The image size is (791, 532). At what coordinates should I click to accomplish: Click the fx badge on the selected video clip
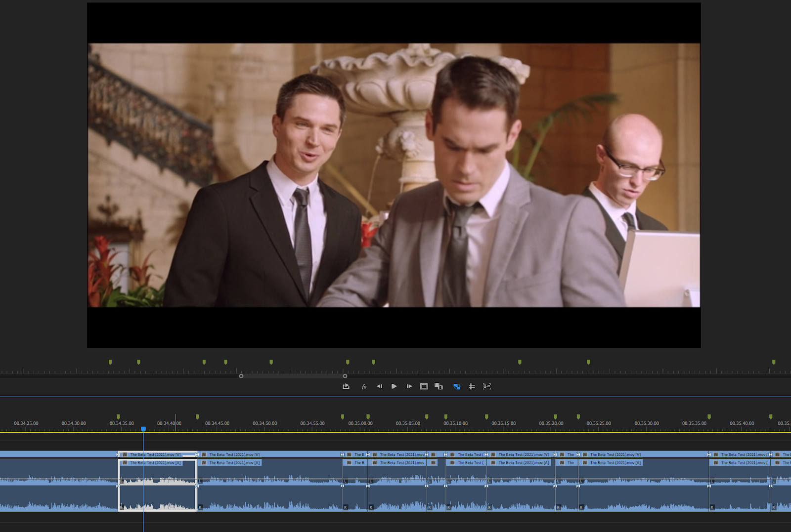(x=125, y=454)
